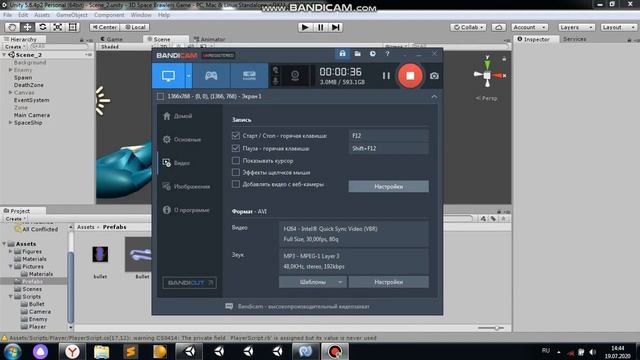Open Unity Layout dropdown
640x360 pixels.
click(618, 27)
